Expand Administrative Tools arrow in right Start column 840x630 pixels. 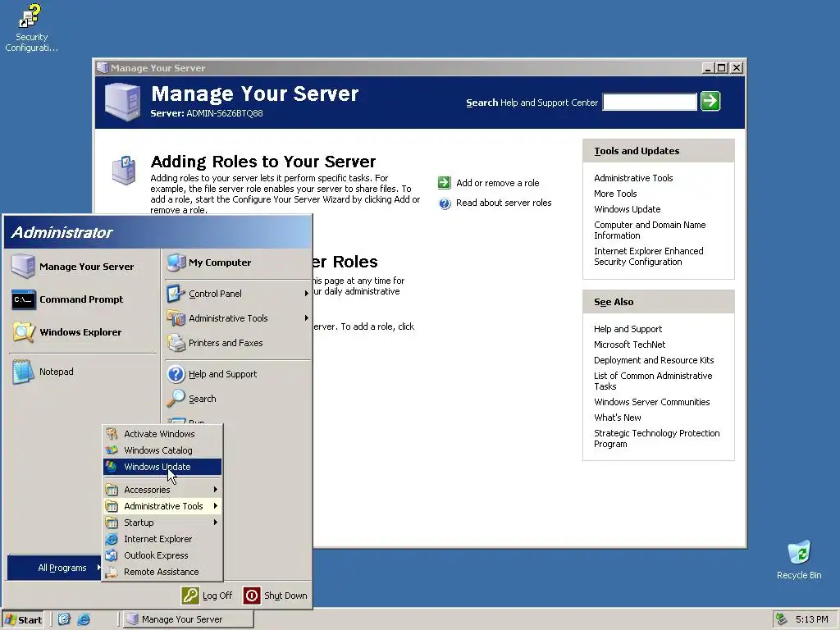pyautogui.click(x=307, y=318)
